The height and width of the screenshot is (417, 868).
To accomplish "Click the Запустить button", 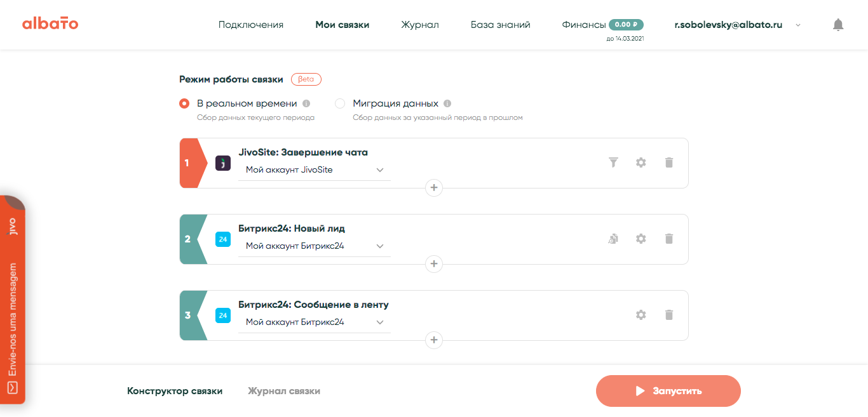I will point(668,391).
